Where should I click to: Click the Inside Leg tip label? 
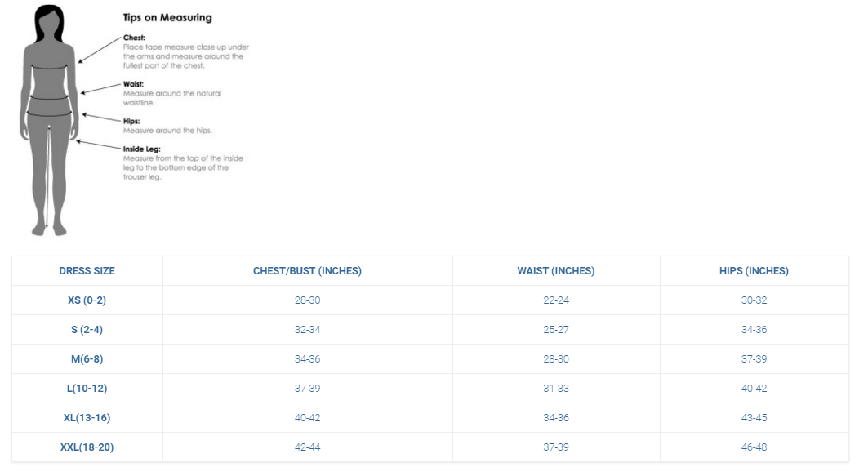(x=142, y=149)
